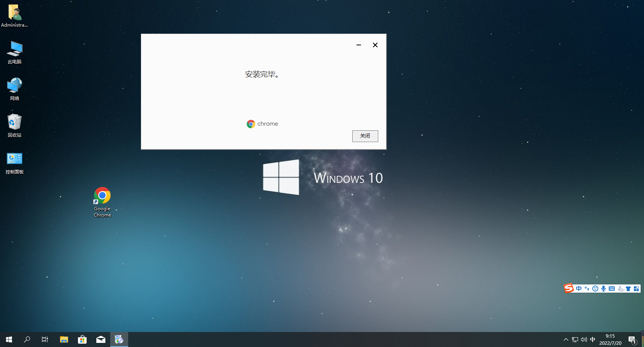Click Show desktop strip at taskbar end
Image resolution: width=644 pixels, height=347 pixels.
(x=643, y=340)
